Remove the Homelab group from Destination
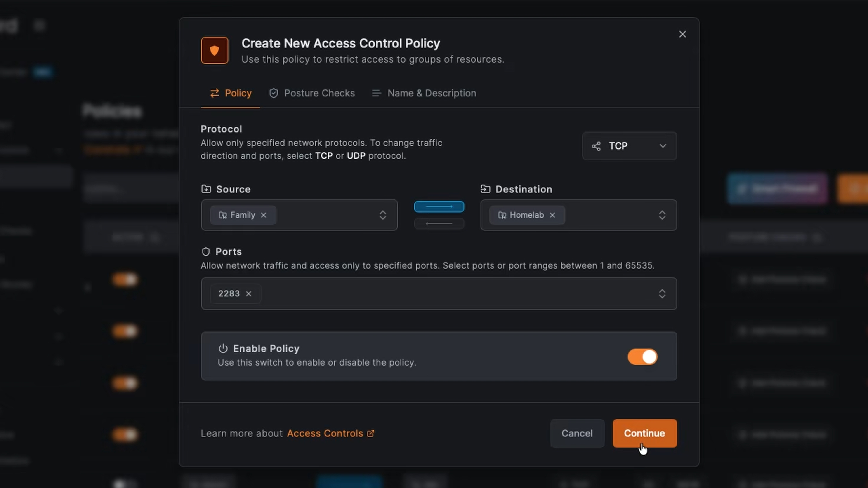 pyautogui.click(x=552, y=215)
